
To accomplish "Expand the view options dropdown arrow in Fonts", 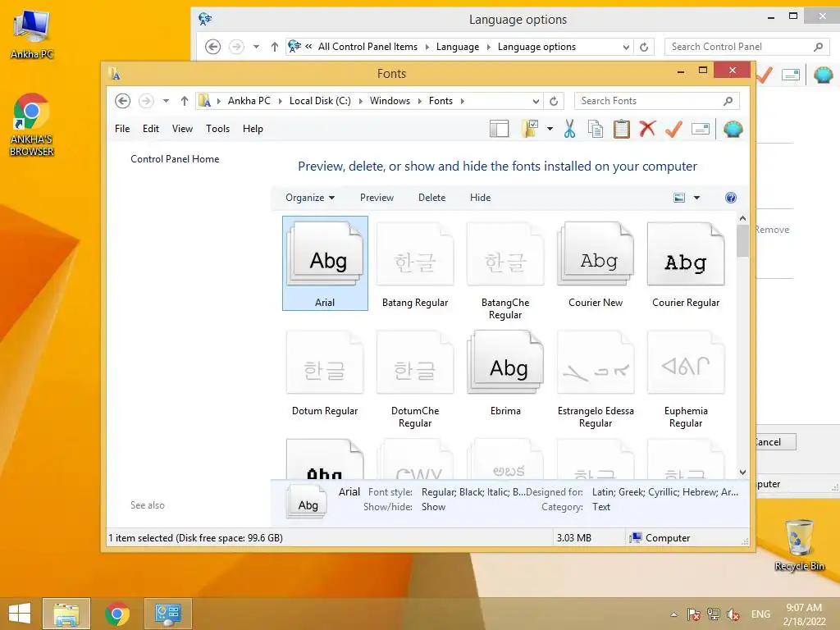I will point(696,198).
